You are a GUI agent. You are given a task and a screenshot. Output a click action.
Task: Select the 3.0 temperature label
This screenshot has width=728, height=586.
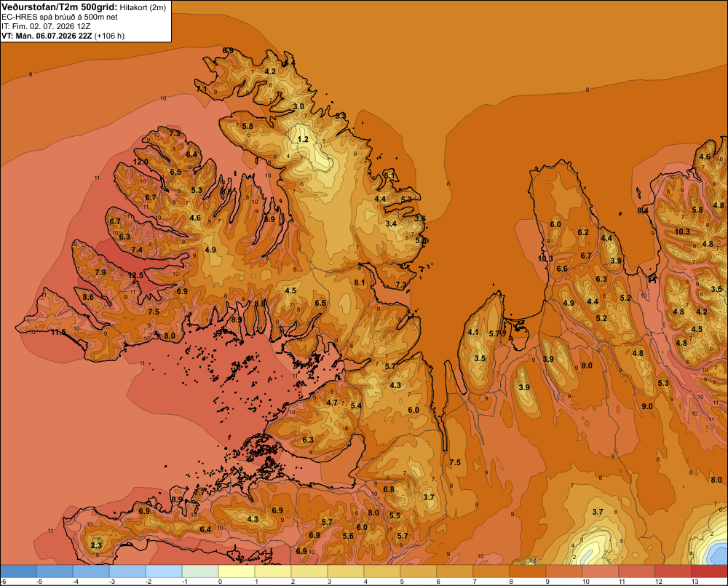click(298, 106)
